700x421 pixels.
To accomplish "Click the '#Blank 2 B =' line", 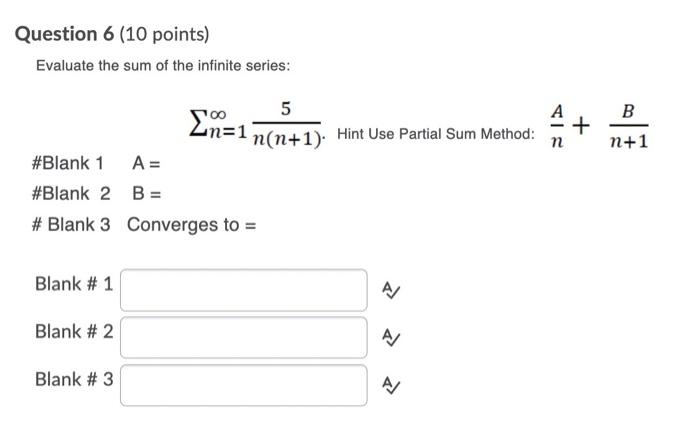I will pos(96,194).
